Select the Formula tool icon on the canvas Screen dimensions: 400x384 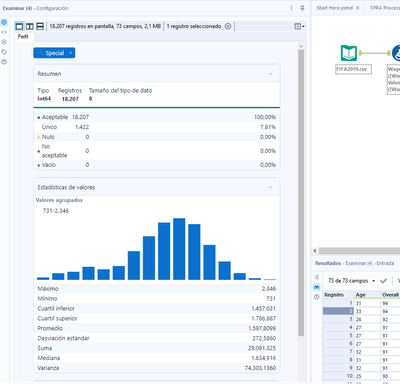(x=396, y=53)
